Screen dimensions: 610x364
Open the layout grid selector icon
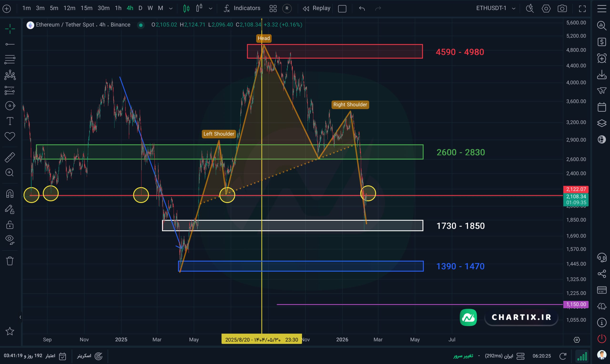click(273, 9)
